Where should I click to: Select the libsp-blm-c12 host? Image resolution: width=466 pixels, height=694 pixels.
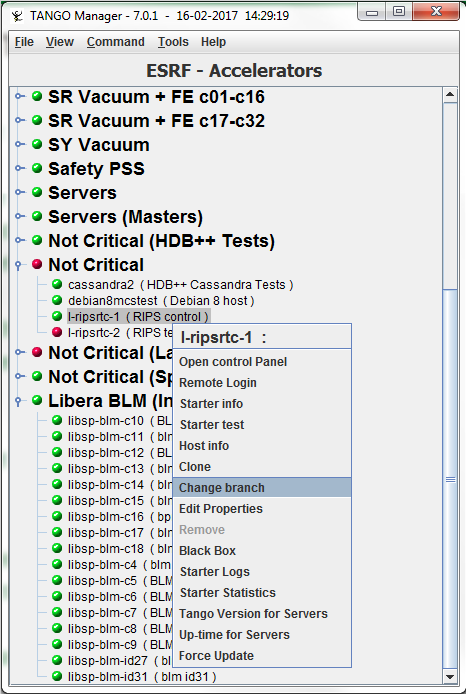coord(120,452)
